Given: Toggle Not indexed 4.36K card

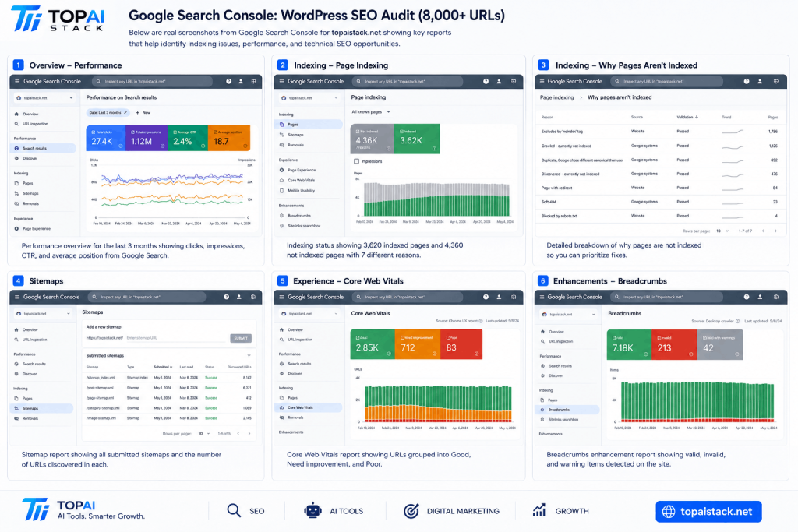Looking at the screenshot, I should pyautogui.click(x=372, y=139).
